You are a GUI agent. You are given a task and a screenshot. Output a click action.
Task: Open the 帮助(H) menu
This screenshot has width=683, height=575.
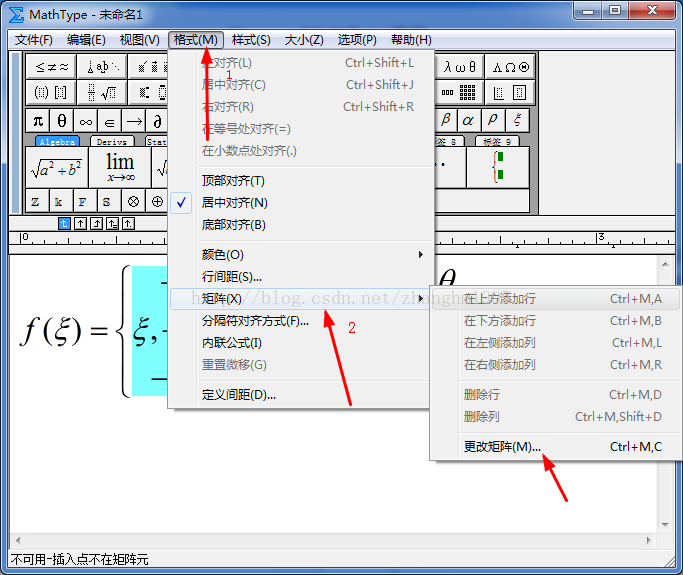411,40
